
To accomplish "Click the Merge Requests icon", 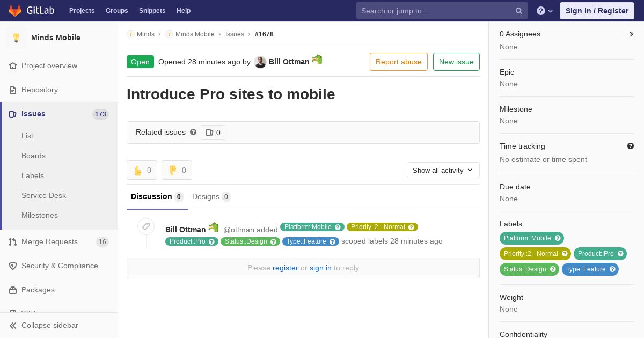I will tap(13, 241).
